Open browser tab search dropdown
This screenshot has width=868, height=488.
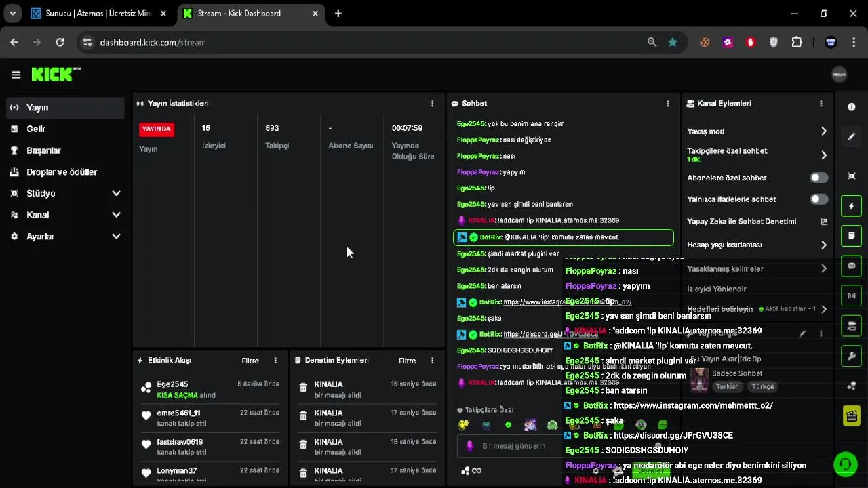tap(12, 14)
